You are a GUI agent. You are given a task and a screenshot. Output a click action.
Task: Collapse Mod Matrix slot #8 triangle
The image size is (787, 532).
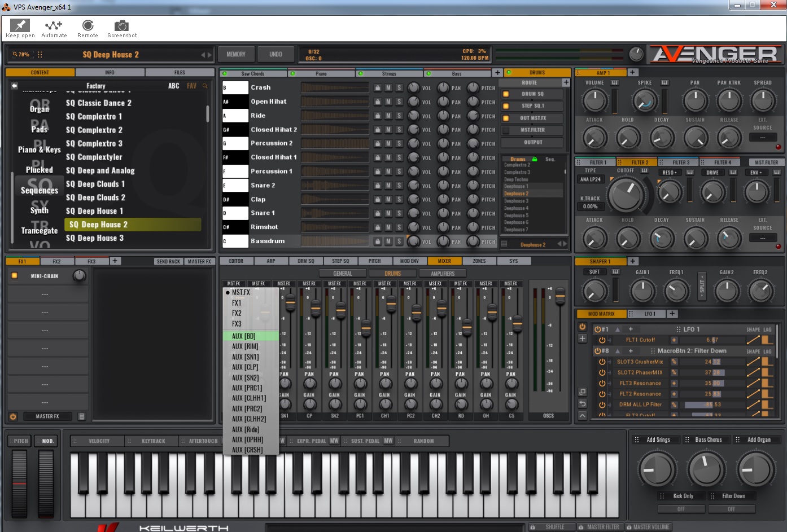pyautogui.click(x=618, y=351)
